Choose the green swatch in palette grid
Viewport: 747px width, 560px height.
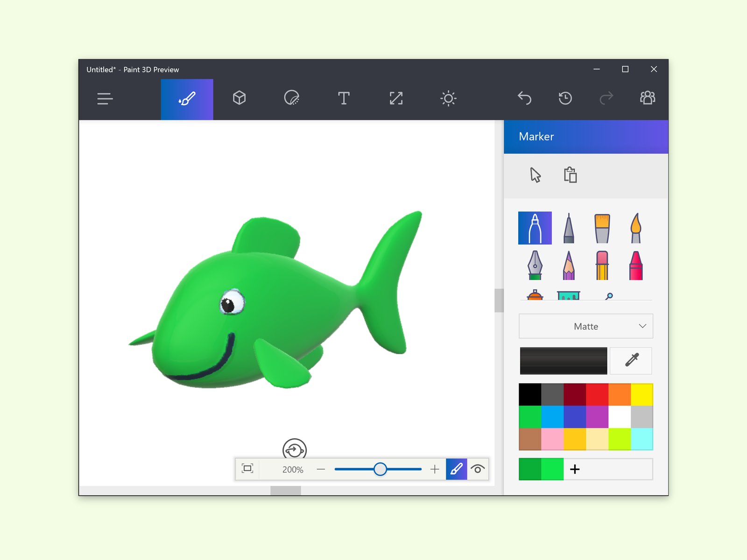pyautogui.click(x=530, y=417)
